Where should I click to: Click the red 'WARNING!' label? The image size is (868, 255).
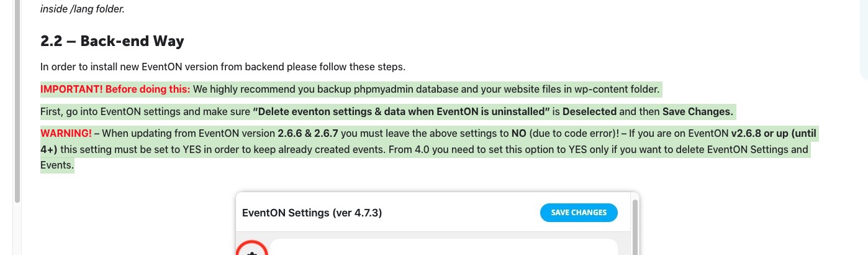click(66, 133)
